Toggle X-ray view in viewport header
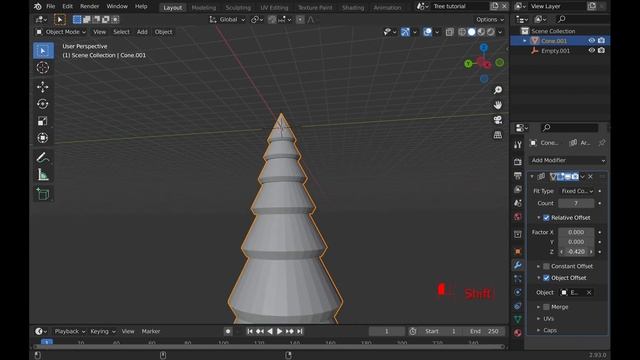The width and height of the screenshot is (640, 360). [449, 32]
